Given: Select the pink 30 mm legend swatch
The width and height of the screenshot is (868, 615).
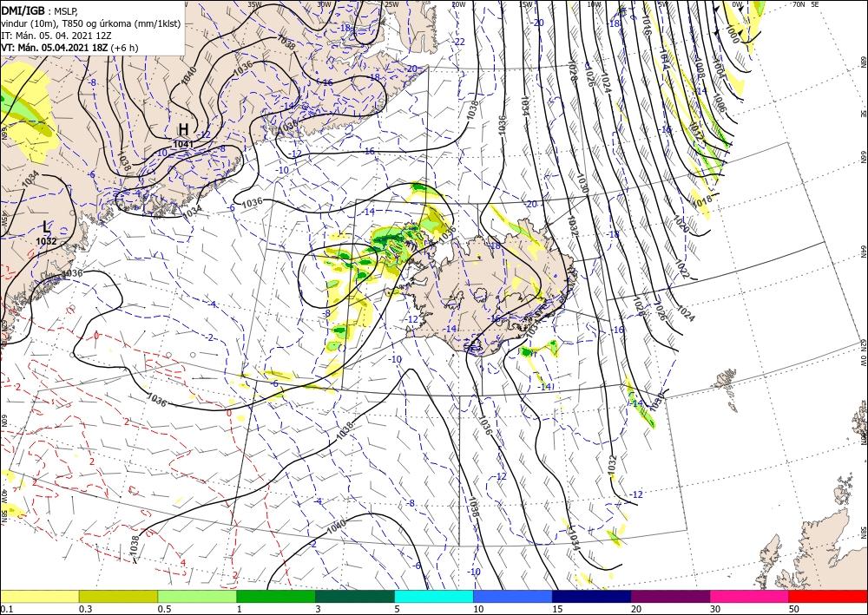Looking at the screenshot, I should pos(750,596).
